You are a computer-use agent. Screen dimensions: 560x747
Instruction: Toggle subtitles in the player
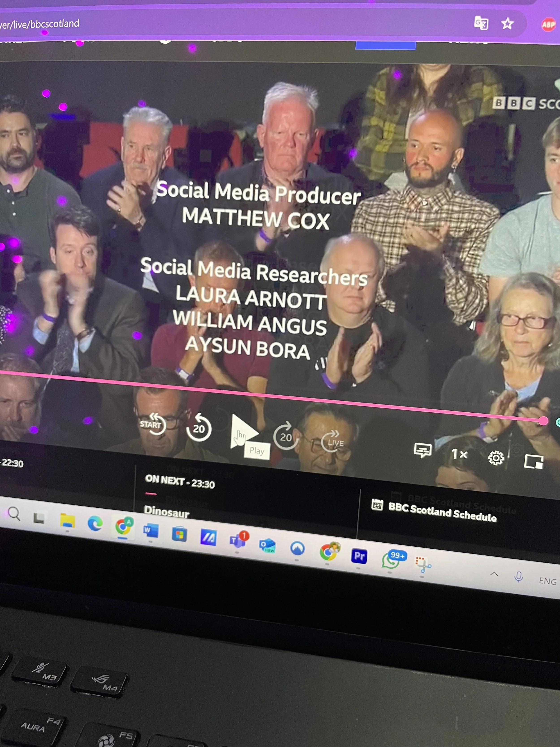[x=423, y=450]
